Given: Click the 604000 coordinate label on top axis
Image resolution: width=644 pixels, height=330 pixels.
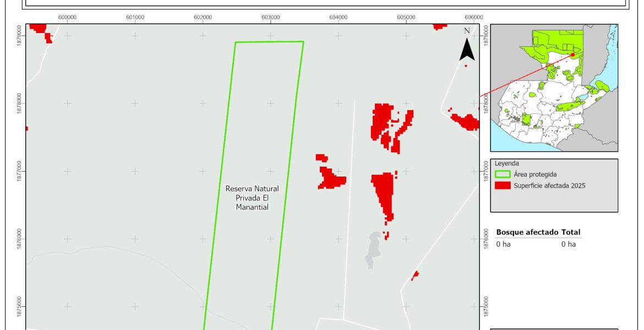Looking at the screenshot, I should [x=338, y=16].
